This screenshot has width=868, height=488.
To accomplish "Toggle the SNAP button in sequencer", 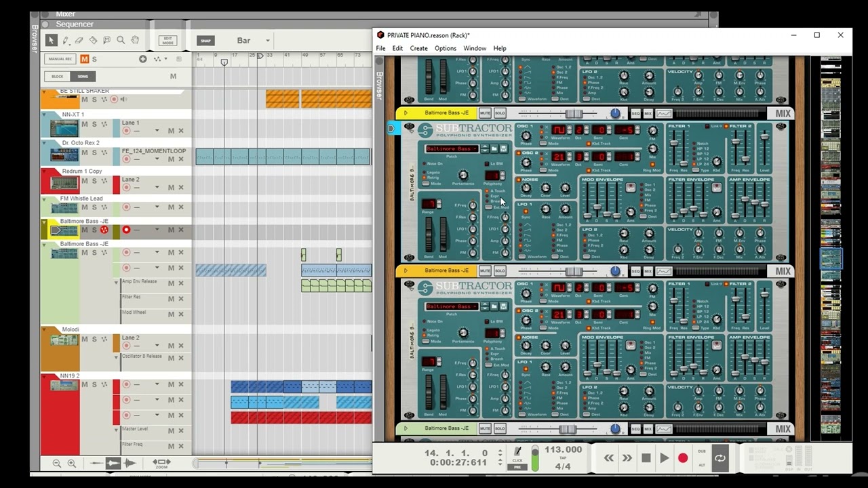I will (205, 41).
